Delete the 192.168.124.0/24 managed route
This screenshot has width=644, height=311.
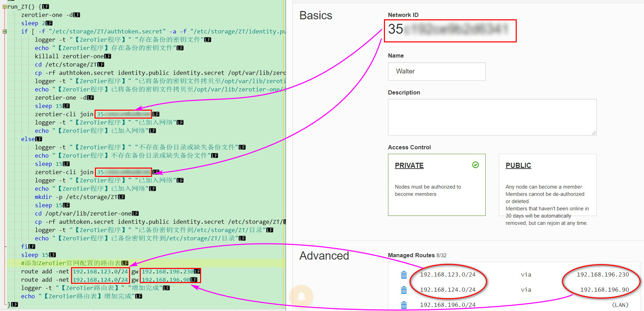(404, 290)
